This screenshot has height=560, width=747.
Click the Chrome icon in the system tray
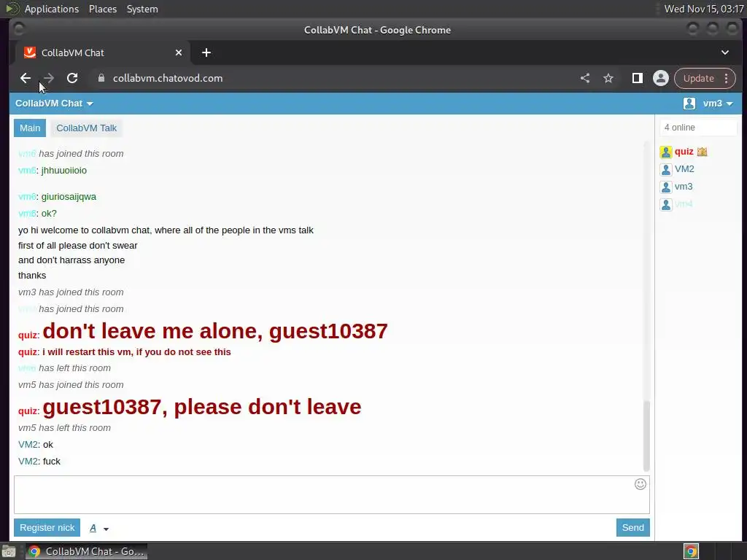tap(692, 551)
